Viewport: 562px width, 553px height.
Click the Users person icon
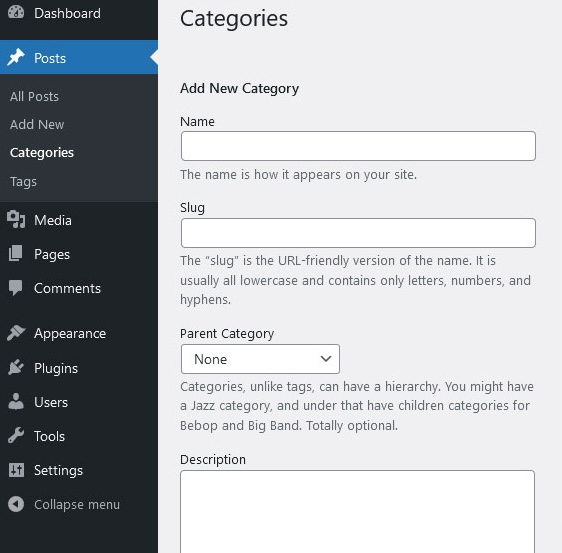tap(16, 401)
